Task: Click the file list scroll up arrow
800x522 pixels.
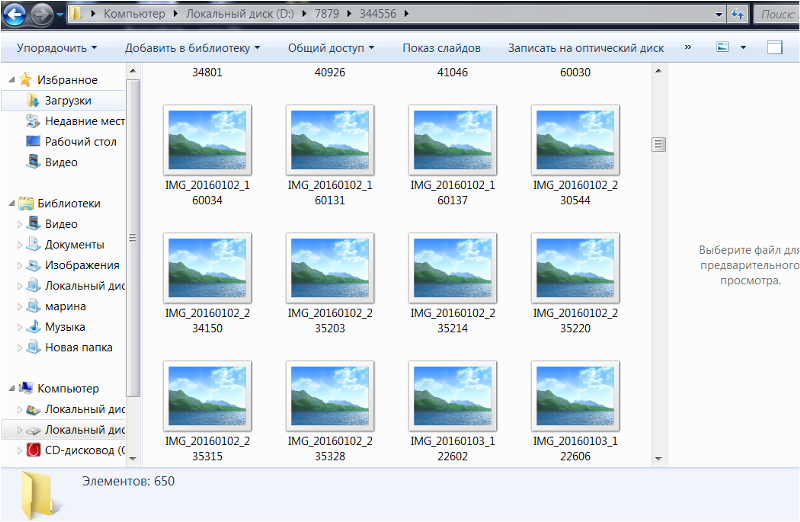Action: coord(659,71)
